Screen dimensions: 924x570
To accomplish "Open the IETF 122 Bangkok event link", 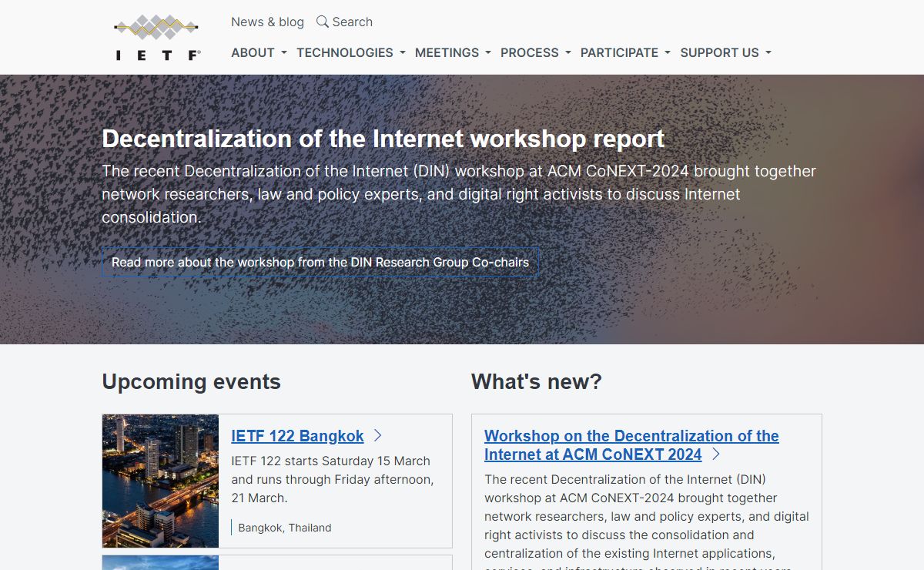I will 297,436.
